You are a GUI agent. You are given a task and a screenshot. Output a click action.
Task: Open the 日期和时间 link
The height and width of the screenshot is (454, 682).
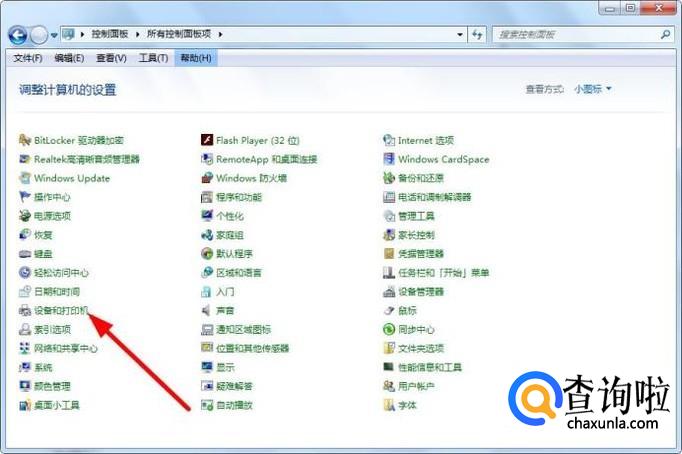point(57,291)
